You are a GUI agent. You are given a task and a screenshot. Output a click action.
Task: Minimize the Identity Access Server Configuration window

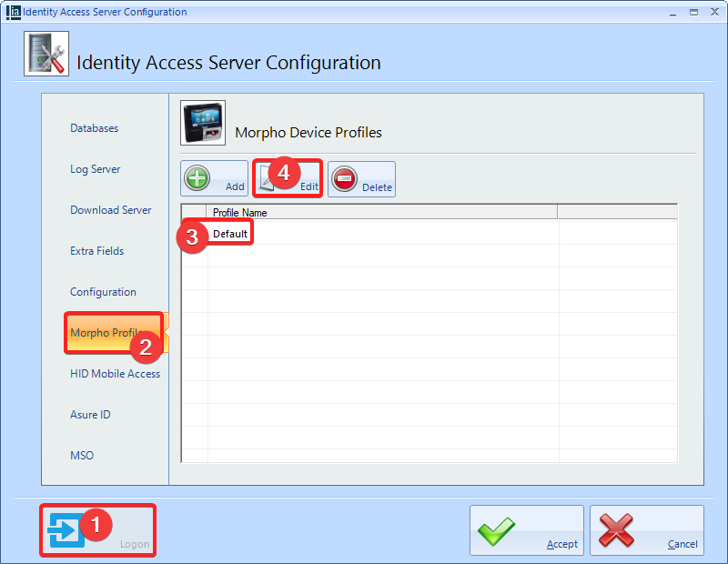(x=672, y=13)
